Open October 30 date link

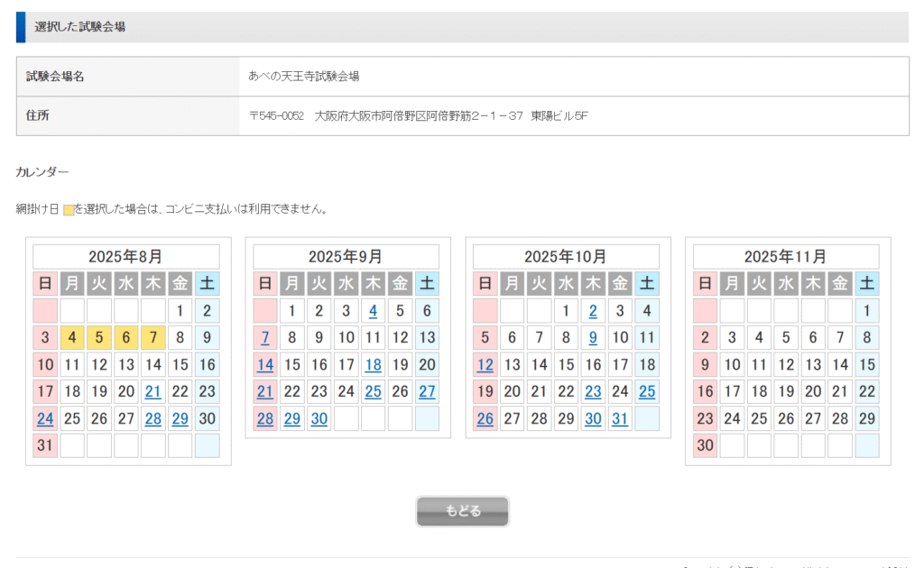593,418
